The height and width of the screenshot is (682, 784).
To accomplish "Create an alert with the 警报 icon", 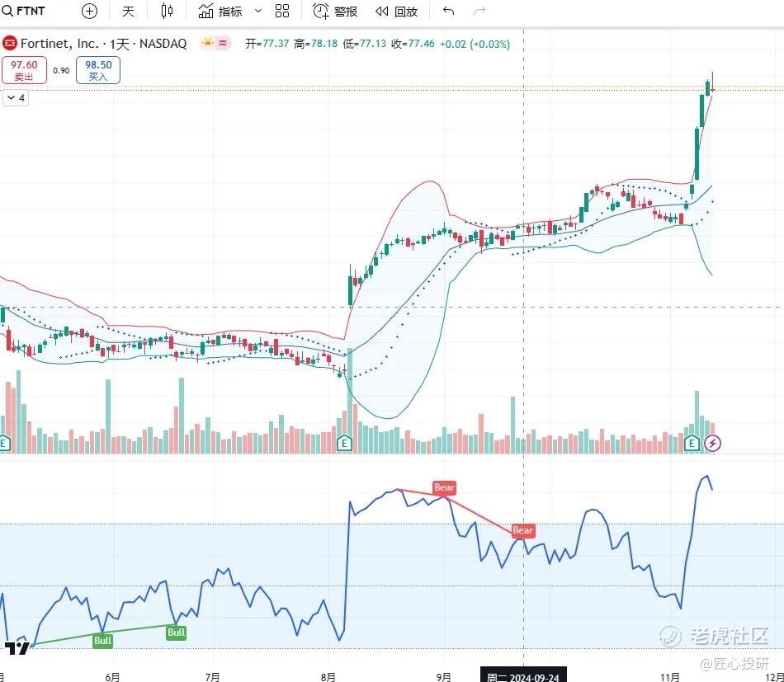I will pos(335,12).
